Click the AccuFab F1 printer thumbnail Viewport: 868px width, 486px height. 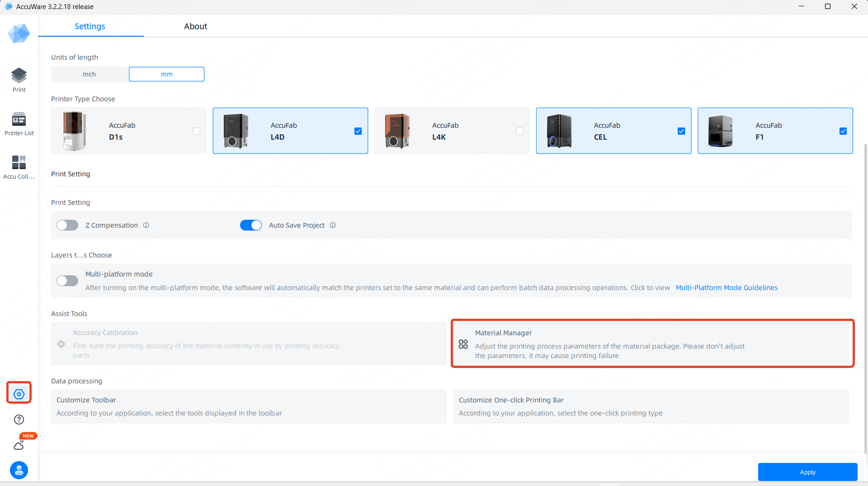tap(721, 131)
